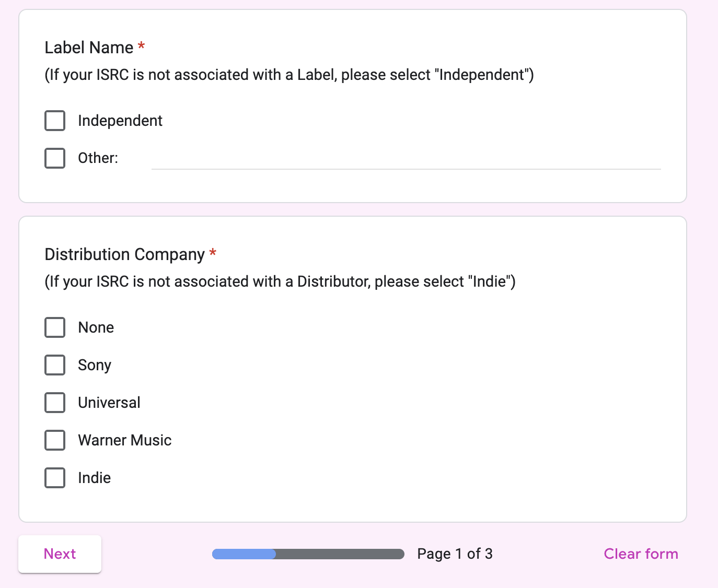Click the form progress bar

click(x=308, y=554)
